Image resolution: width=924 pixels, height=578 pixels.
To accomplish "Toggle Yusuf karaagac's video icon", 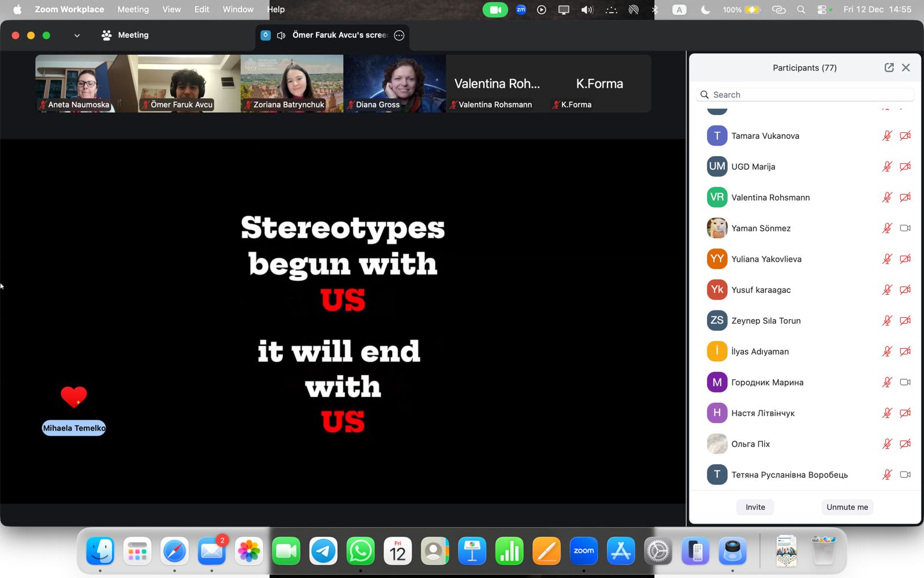I will (906, 290).
